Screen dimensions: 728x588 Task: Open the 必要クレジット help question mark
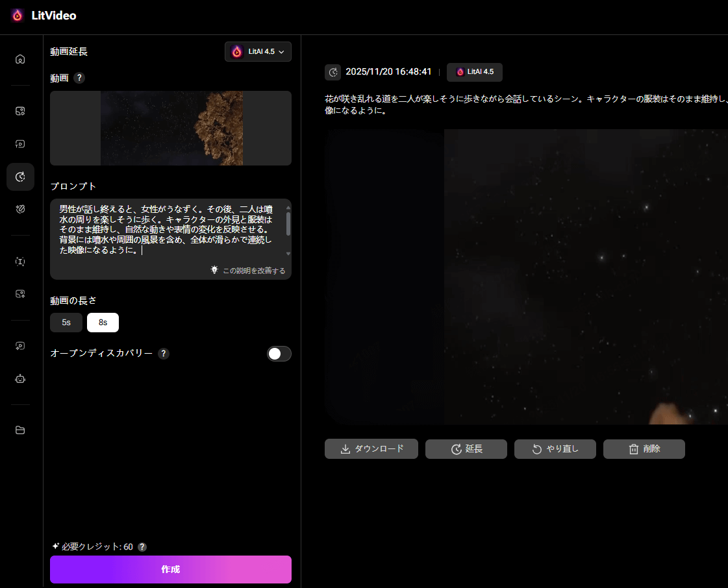tap(142, 546)
